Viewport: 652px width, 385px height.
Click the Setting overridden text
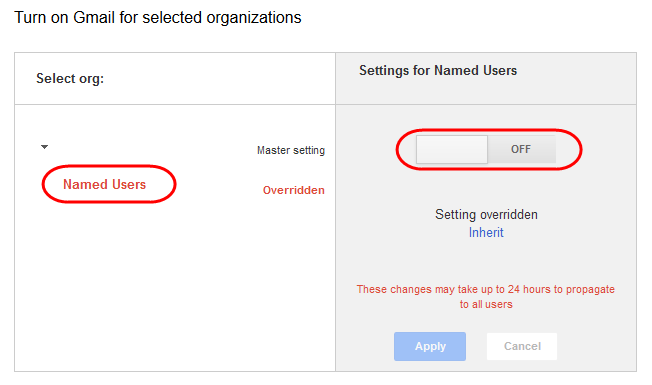click(486, 215)
